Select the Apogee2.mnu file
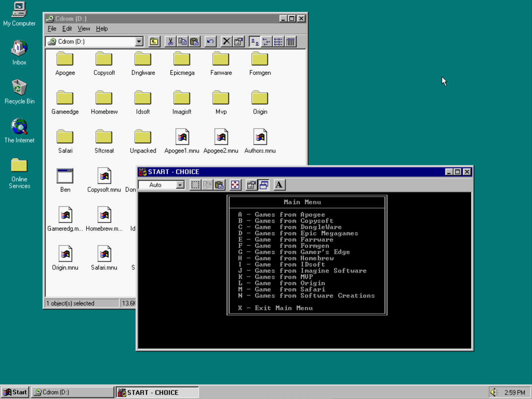The image size is (532, 399). pyautogui.click(x=221, y=142)
